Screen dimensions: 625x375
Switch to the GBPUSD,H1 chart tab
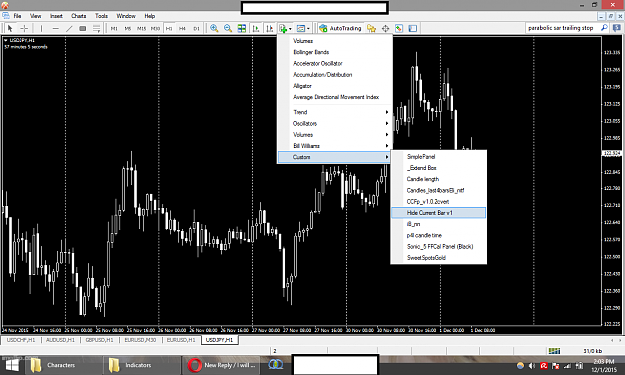pos(99,340)
